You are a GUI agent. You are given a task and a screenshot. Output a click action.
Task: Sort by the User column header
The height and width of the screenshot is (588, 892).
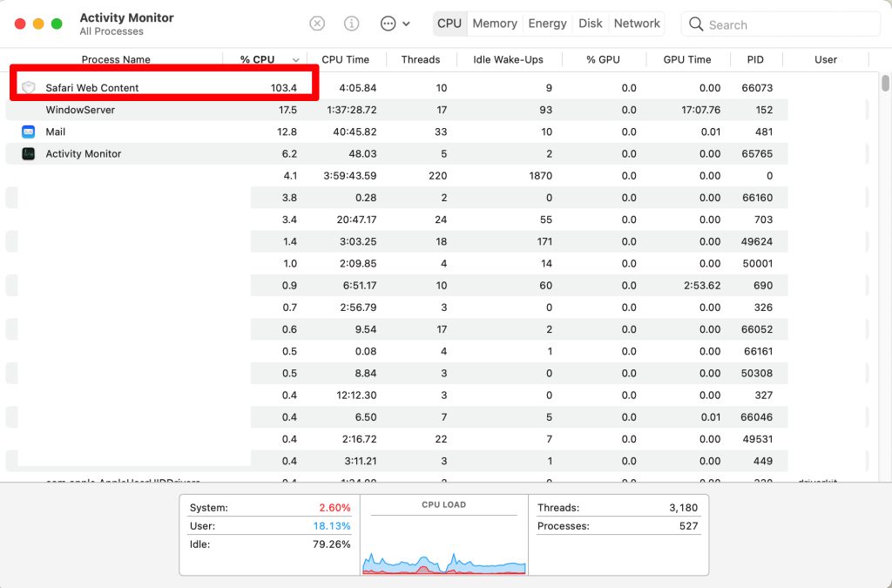(x=826, y=60)
